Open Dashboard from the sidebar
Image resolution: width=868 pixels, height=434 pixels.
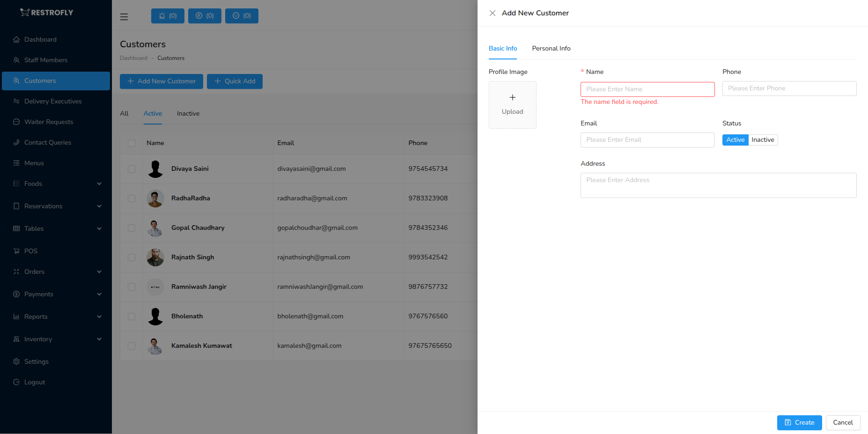pyautogui.click(x=40, y=39)
